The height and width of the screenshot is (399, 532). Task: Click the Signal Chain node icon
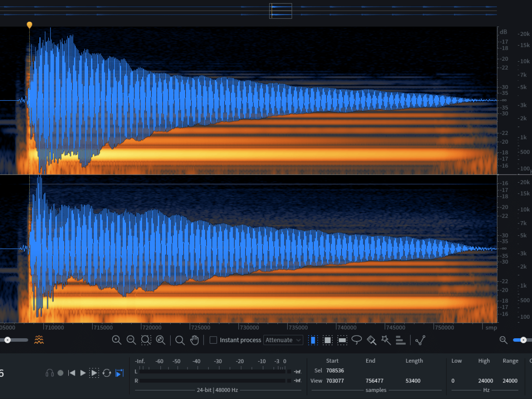[x=420, y=340]
